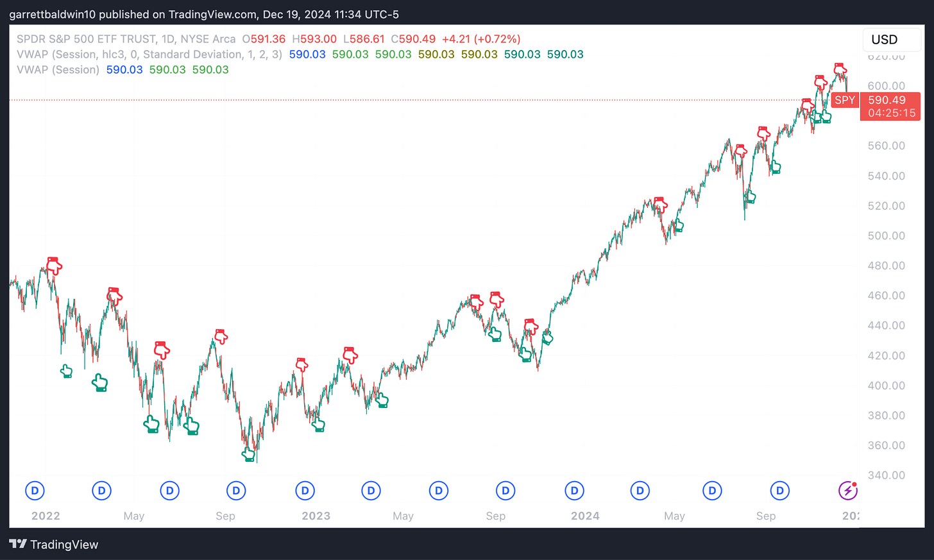The height and width of the screenshot is (560, 934).
Task: Open the June 2024 dividend D marker
Action: click(712, 491)
